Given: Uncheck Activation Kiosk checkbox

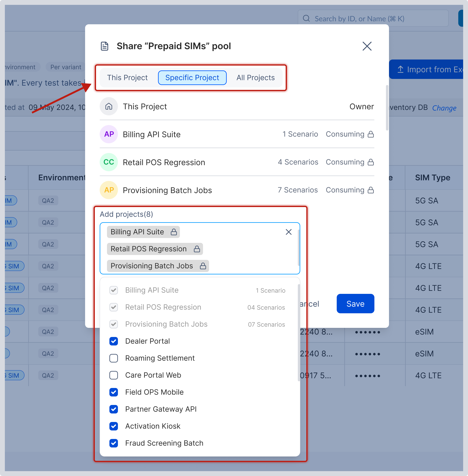Looking at the screenshot, I should pyautogui.click(x=114, y=426).
